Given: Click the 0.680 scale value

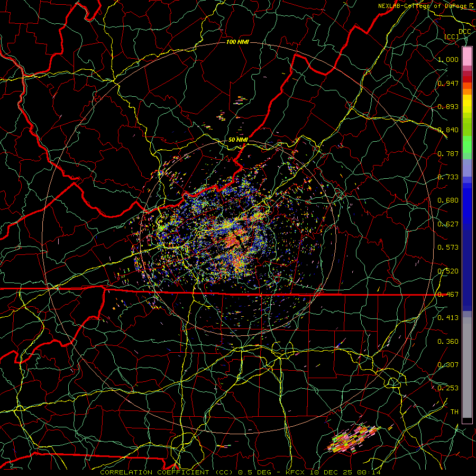Looking at the screenshot, I should pyautogui.click(x=448, y=200).
